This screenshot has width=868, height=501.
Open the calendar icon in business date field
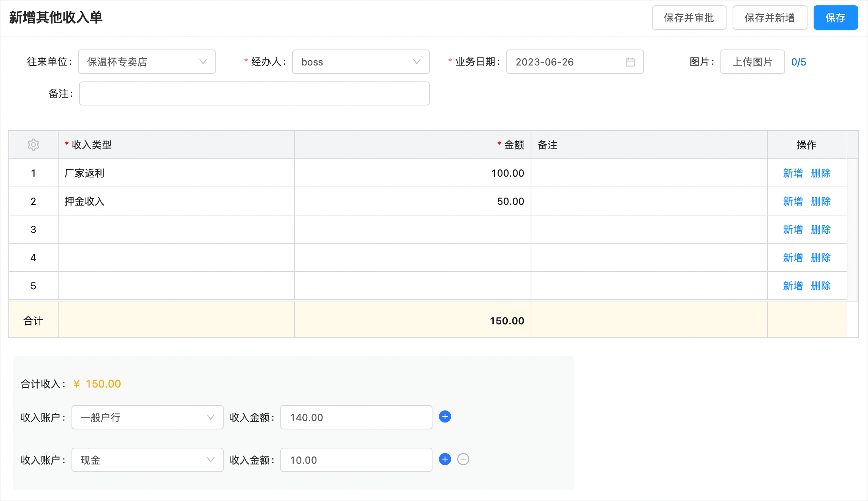tap(630, 62)
